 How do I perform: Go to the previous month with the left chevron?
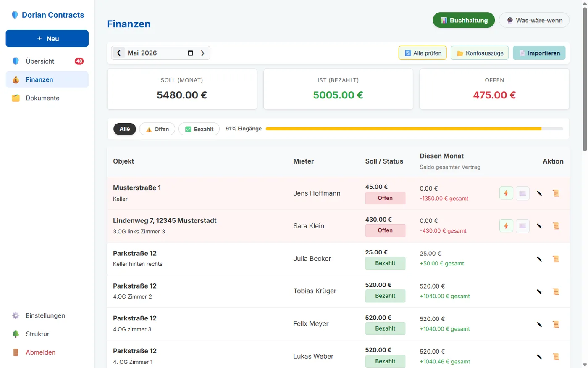119,53
